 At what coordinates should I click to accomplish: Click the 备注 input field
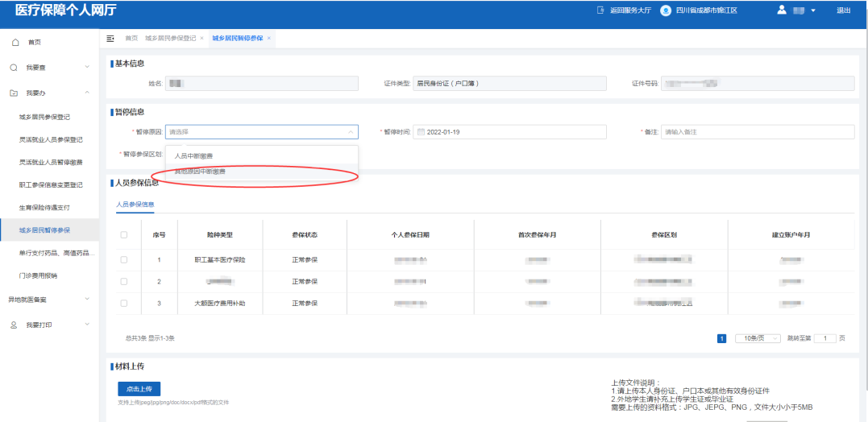pos(758,132)
